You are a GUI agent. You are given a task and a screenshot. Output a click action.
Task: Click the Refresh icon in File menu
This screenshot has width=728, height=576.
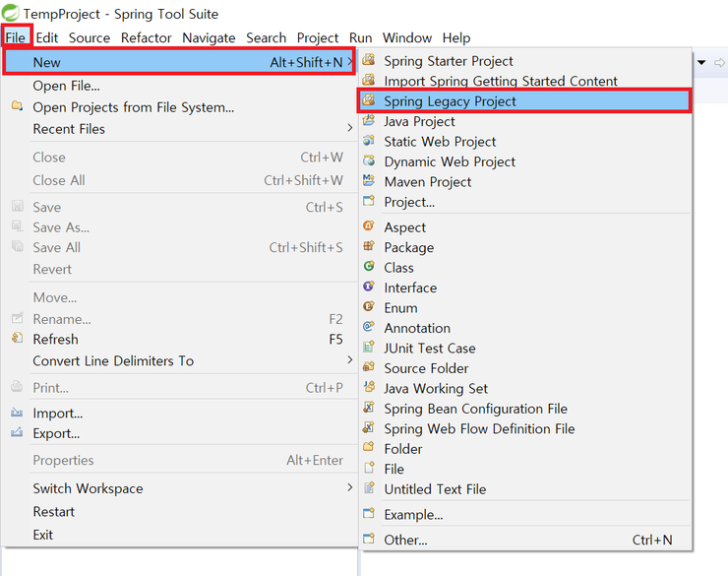[17, 339]
